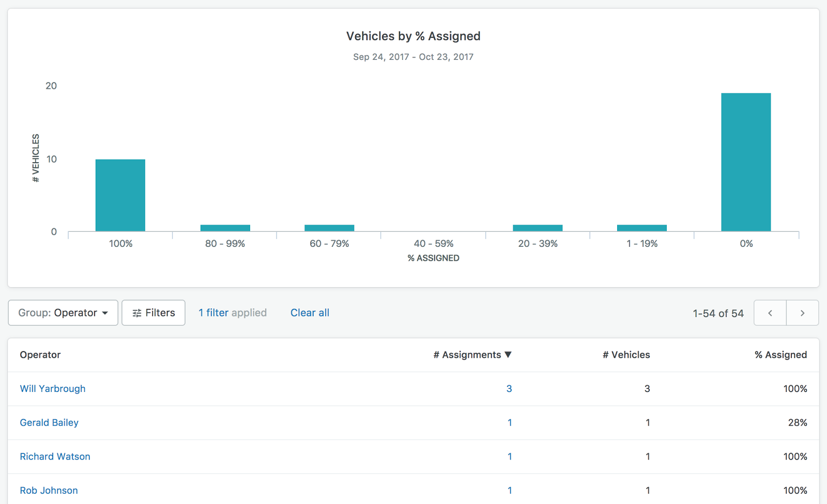Click the 60 - 79% bar in chart
Viewport: 827px width, 504px height.
point(329,228)
